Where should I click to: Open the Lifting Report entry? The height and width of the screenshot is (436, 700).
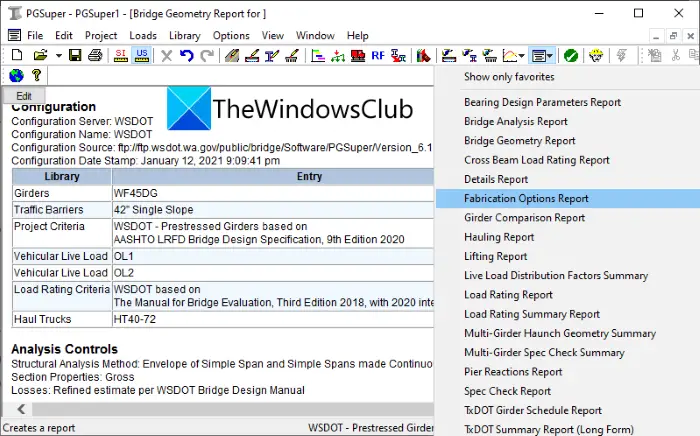point(496,256)
